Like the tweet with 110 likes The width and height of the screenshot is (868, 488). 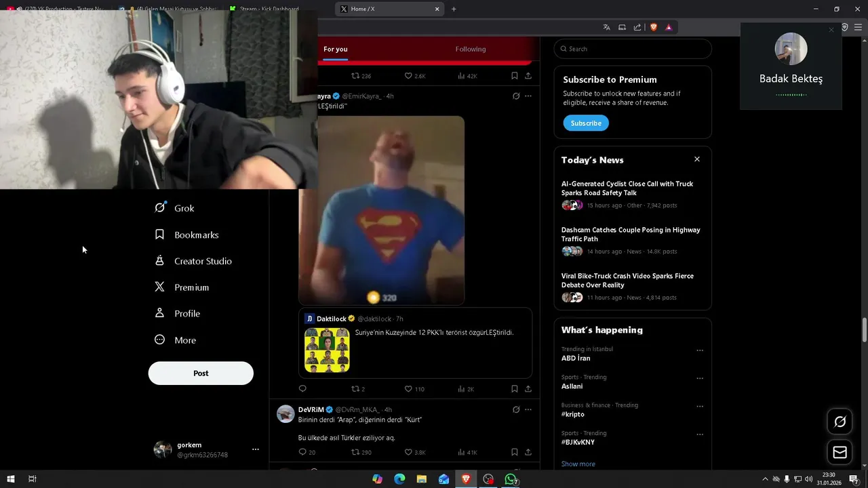414,389
